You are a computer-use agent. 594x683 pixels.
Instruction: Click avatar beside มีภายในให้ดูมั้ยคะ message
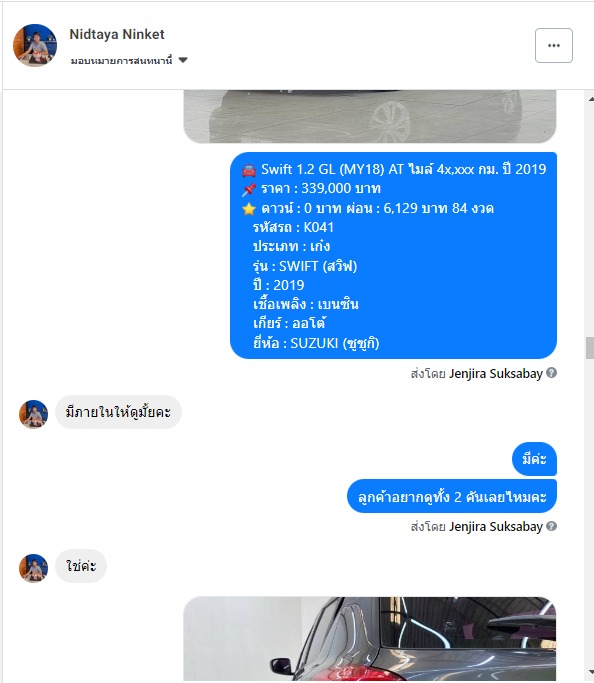[34, 414]
